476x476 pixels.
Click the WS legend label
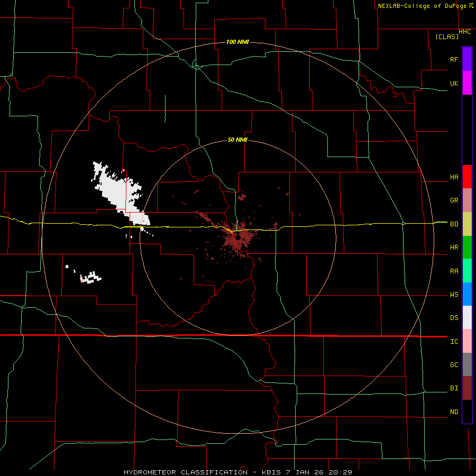coord(454,295)
